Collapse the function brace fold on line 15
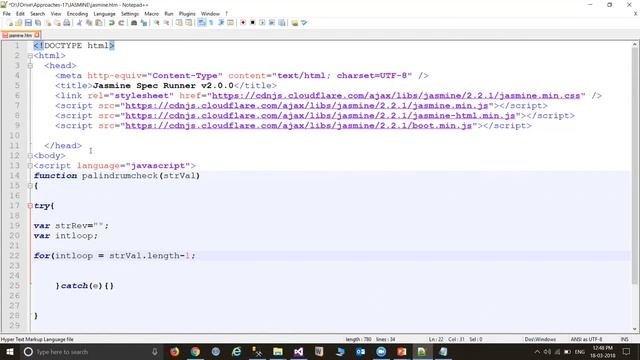Image resolution: width=640 pixels, height=360 pixels. point(30,186)
